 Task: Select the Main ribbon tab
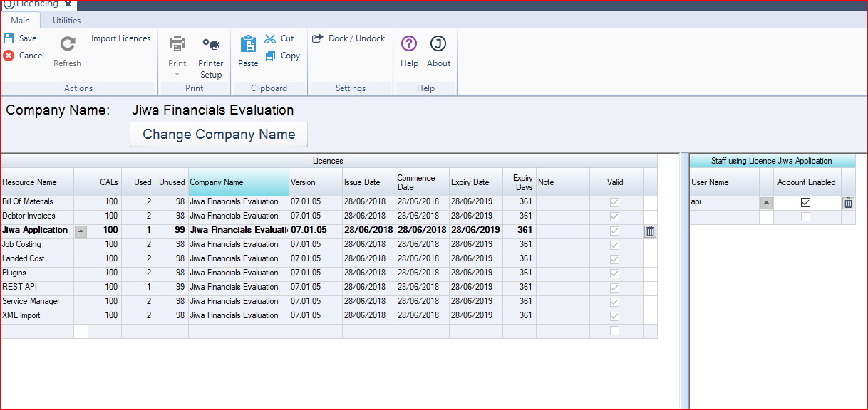tap(20, 21)
